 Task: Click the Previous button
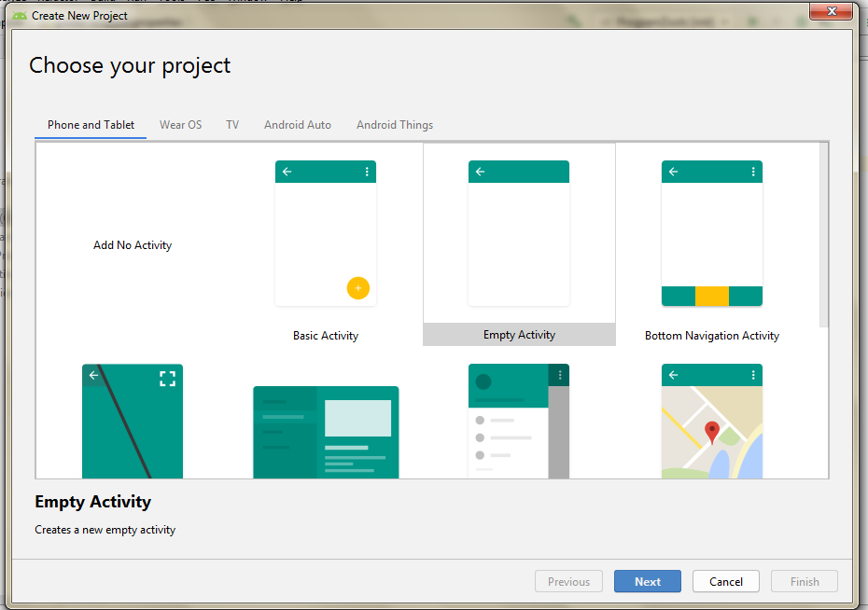568,581
